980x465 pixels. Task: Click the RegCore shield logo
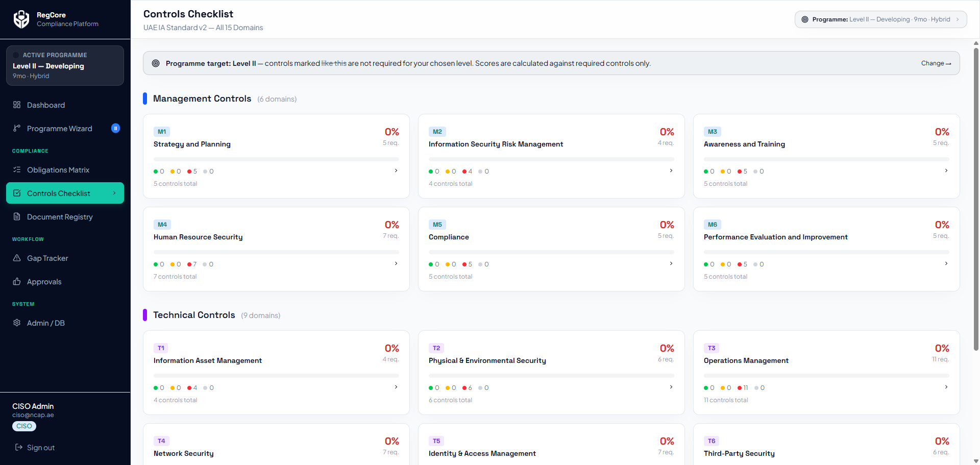(x=21, y=19)
